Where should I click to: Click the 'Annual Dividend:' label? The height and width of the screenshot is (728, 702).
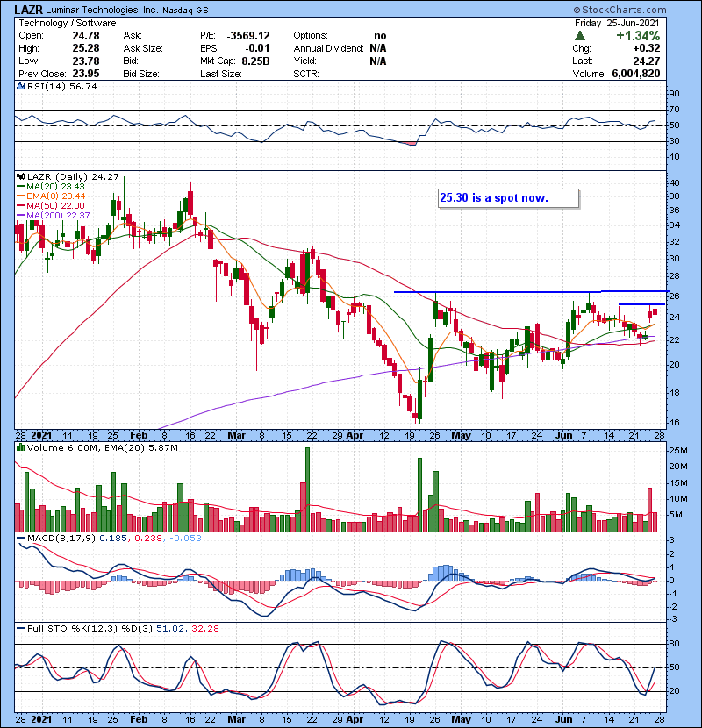(x=328, y=48)
